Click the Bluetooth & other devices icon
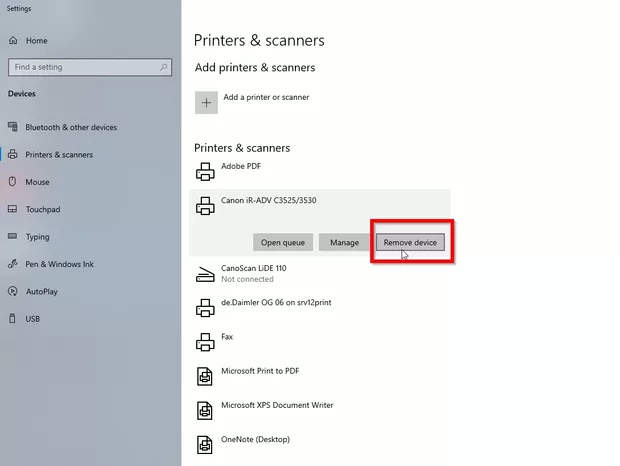 [x=13, y=127]
